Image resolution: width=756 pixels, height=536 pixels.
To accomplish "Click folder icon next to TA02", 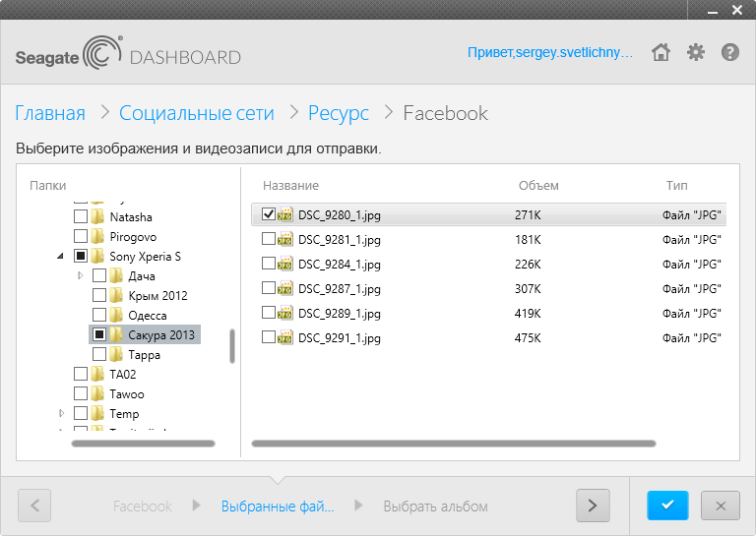I will [97, 374].
